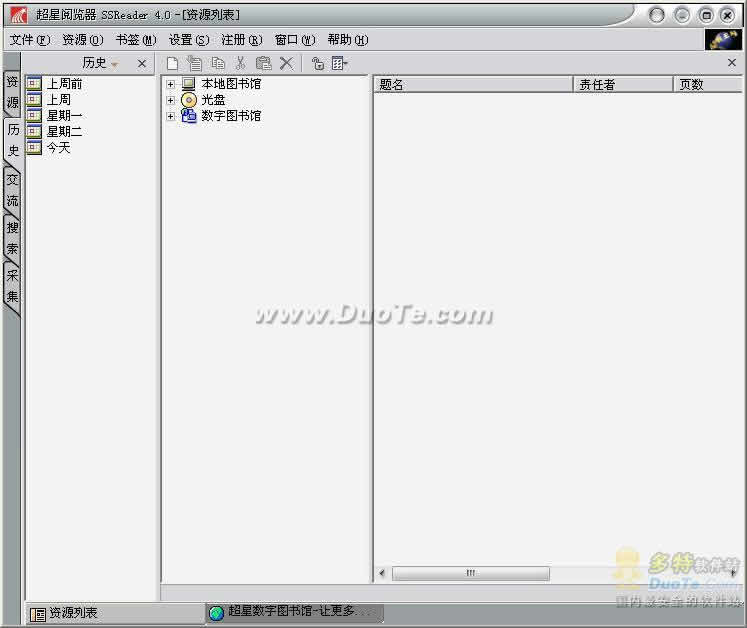Switch to the 搜索 side tab
747x628 pixels.
(13, 238)
